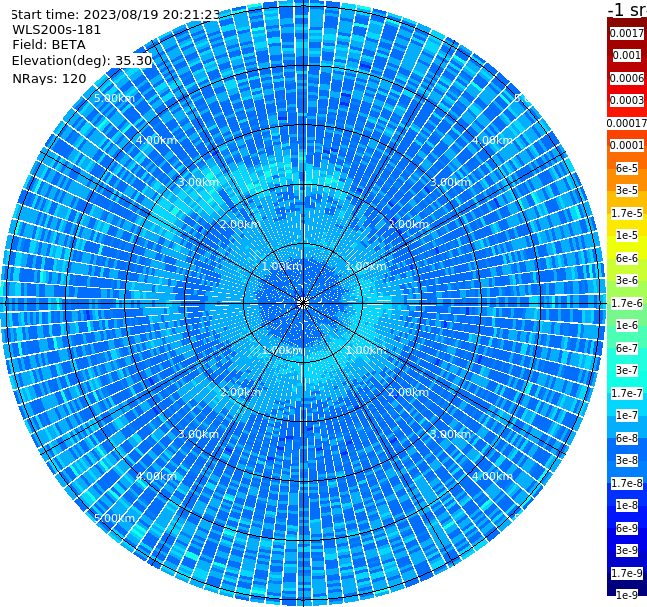Select the northeast 3.00km range ring label
647x607 pixels.
[x=450, y=182]
